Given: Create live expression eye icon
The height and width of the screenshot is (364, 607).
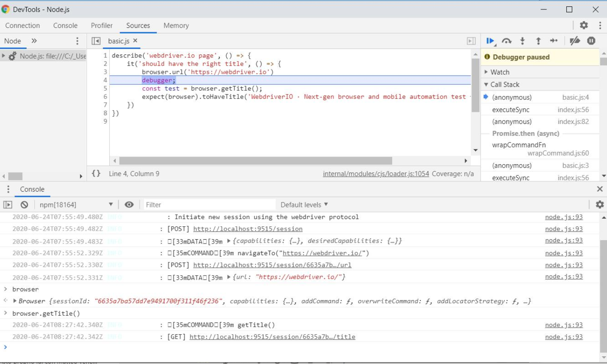Looking at the screenshot, I should (x=129, y=205).
